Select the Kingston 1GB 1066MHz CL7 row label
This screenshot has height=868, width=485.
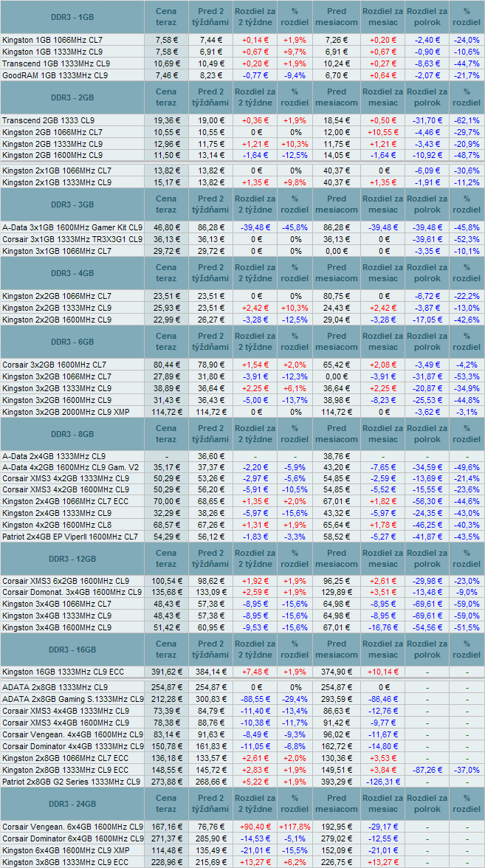pyautogui.click(x=52, y=39)
